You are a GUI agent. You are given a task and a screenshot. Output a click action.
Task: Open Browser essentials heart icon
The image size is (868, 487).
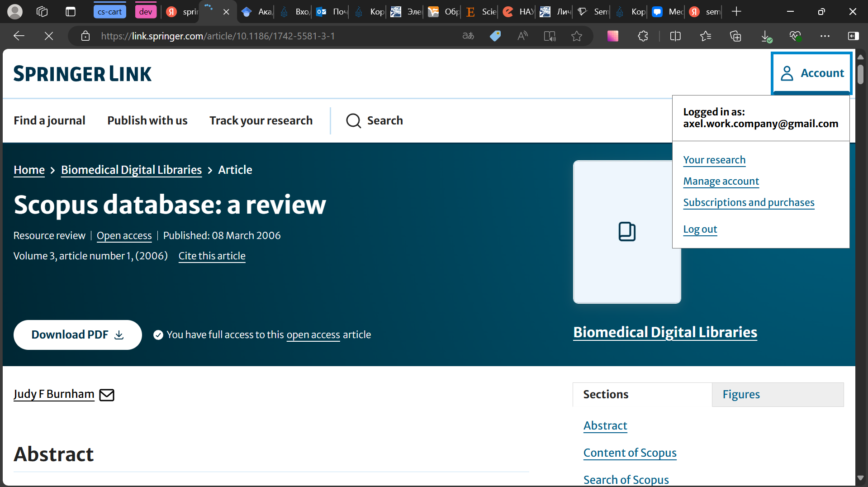796,36
